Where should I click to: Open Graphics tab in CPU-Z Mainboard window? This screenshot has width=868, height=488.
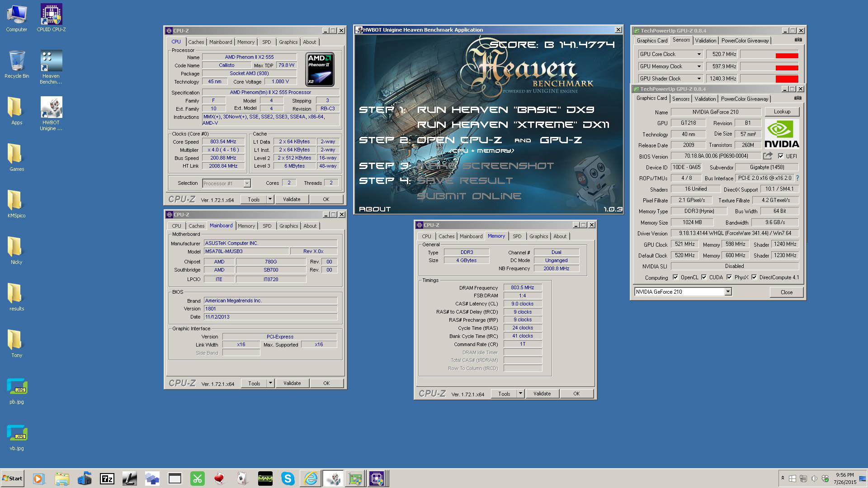[289, 226]
